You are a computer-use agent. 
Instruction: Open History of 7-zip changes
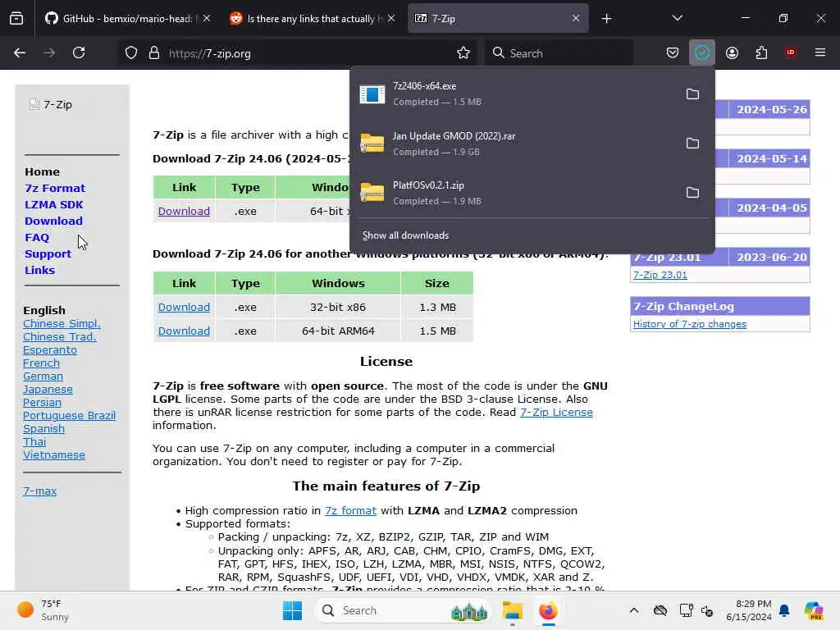pos(689,324)
